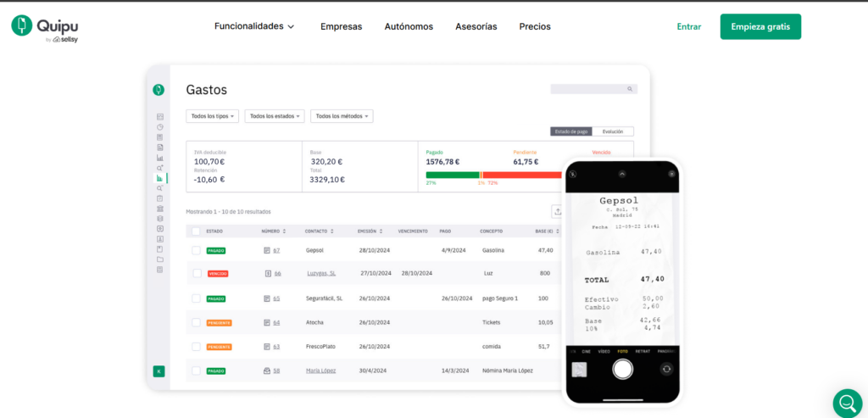Check the box for the Luzygas, SL row
The width and height of the screenshot is (868, 418).
coord(197,273)
